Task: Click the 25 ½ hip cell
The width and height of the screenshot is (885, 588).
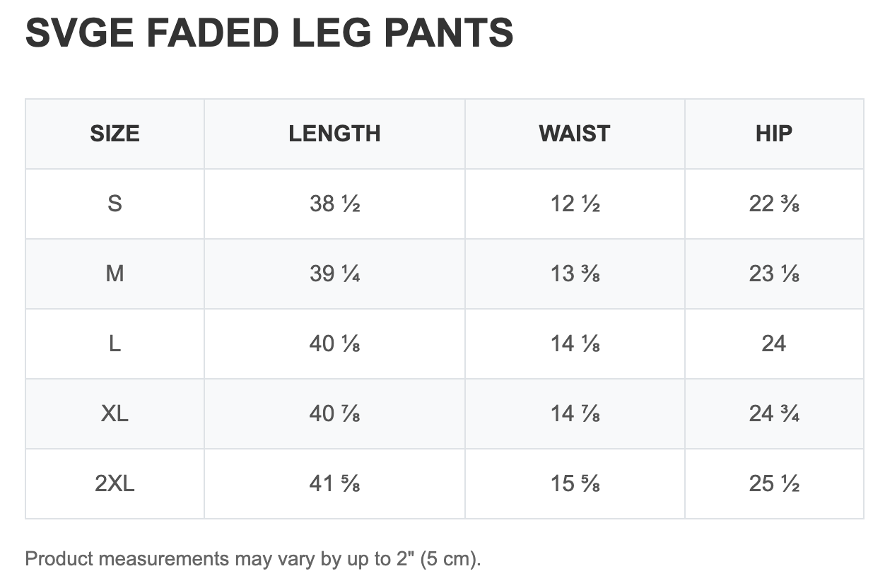Action: (774, 483)
